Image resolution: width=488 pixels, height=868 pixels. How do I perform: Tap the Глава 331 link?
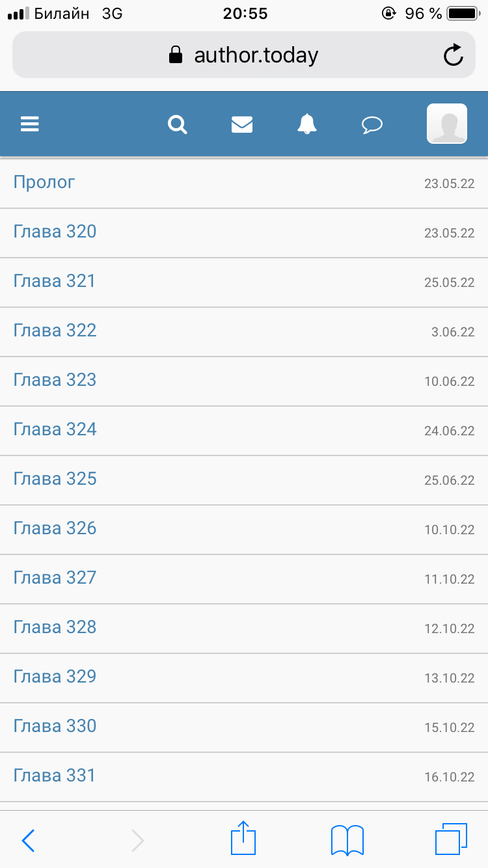[x=55, y=776]
